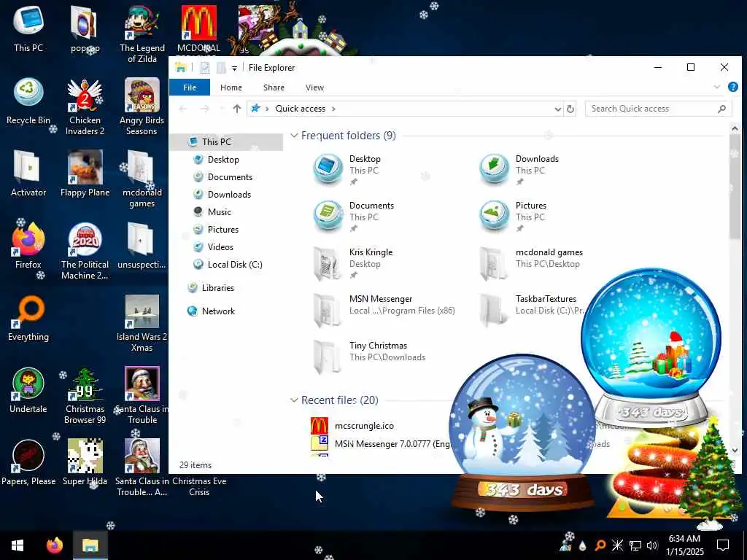Launch The Political Machine 2020 shortcut
Image resolution: width=747 pixels, height=560 pixels.
[85, 251]
